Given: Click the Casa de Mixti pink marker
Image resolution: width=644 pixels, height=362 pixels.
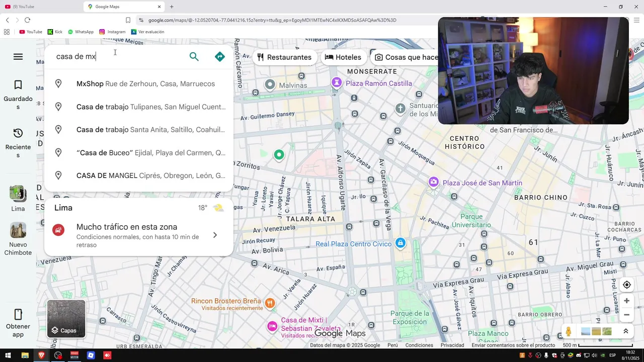Looking at the screenshot, I should point(272,326).
